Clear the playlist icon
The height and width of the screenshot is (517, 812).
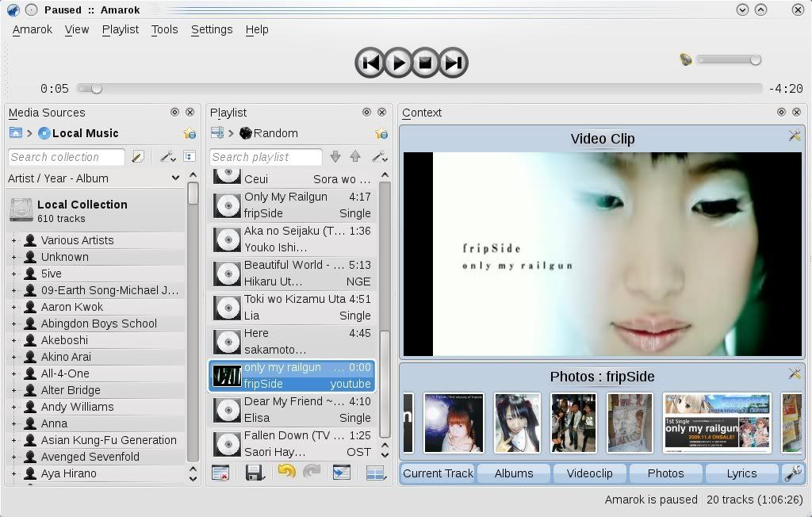coord(220,473)
